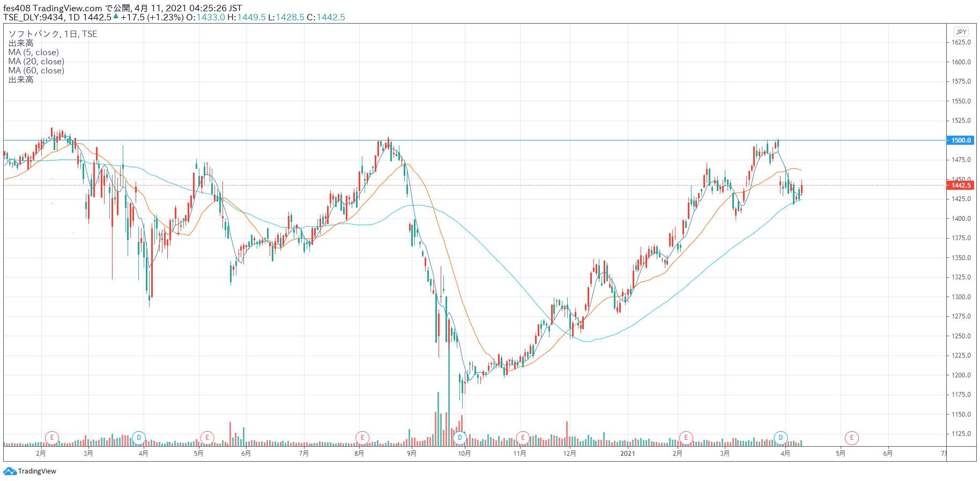Open the earnings marker at 5月 2020
The width and height of the screenshot is (980, 481).
[x=207, y=438]
